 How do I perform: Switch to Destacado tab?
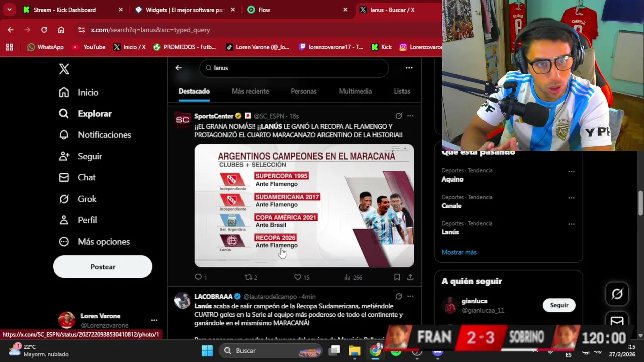(194, 91)
